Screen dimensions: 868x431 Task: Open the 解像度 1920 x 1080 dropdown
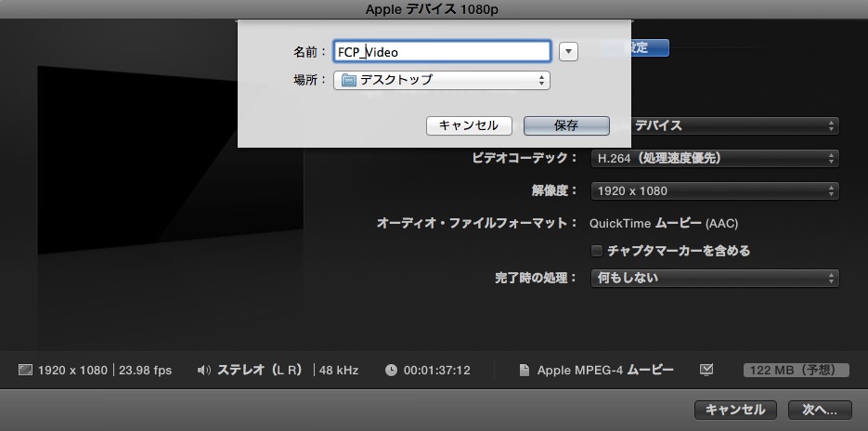click(x=715, y=191)
